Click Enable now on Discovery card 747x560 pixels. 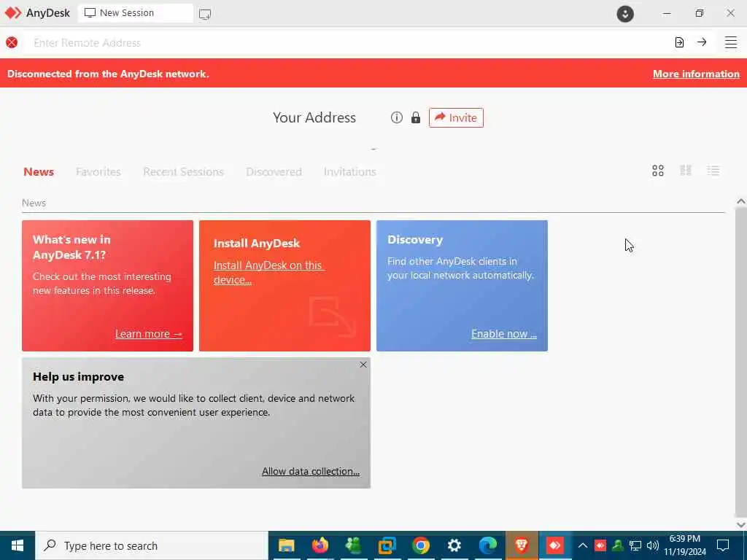[504, 334]
